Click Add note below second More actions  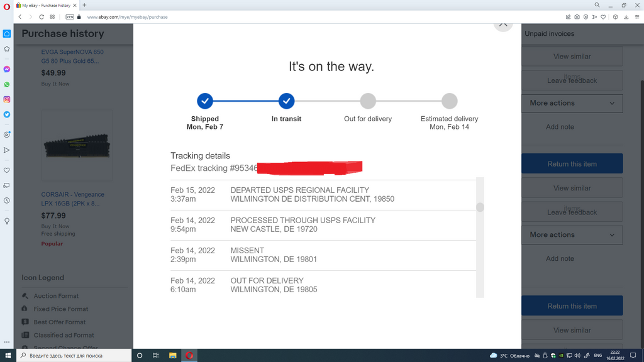coord(560,258)
